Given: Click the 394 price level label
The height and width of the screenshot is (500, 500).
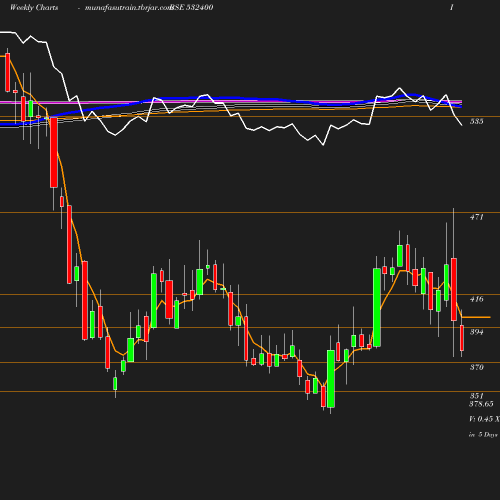Looking at the screenshot, I should pos(477,332).
